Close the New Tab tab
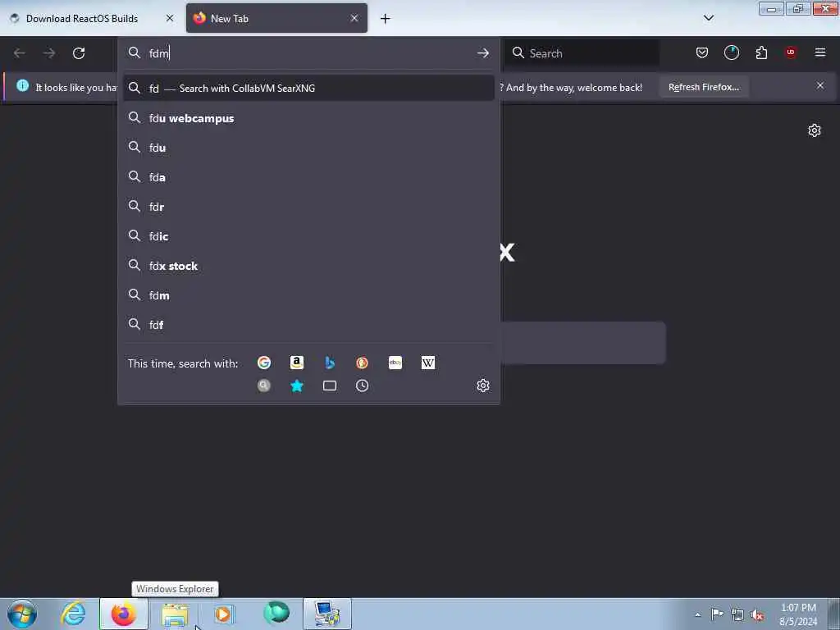The image size is (840, 630). pos(354,18)
